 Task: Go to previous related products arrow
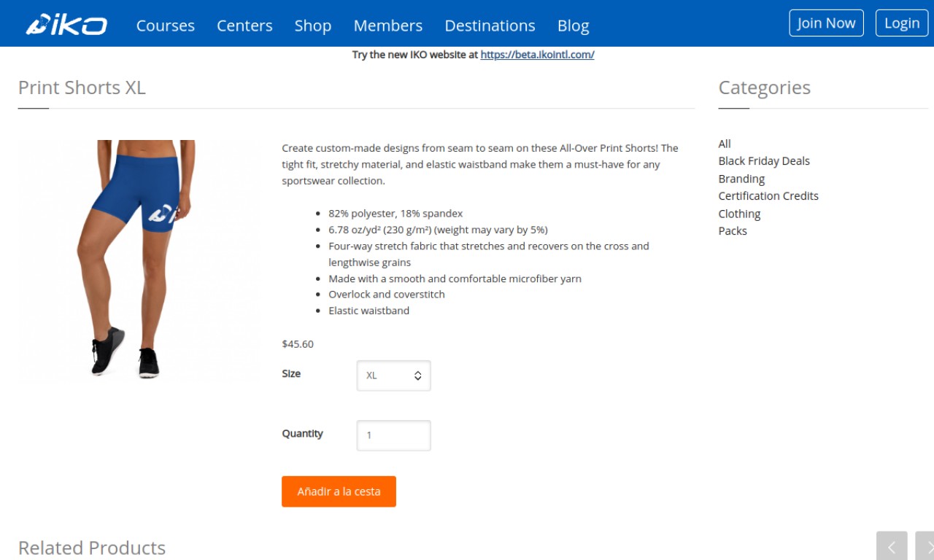coord(892,546)
